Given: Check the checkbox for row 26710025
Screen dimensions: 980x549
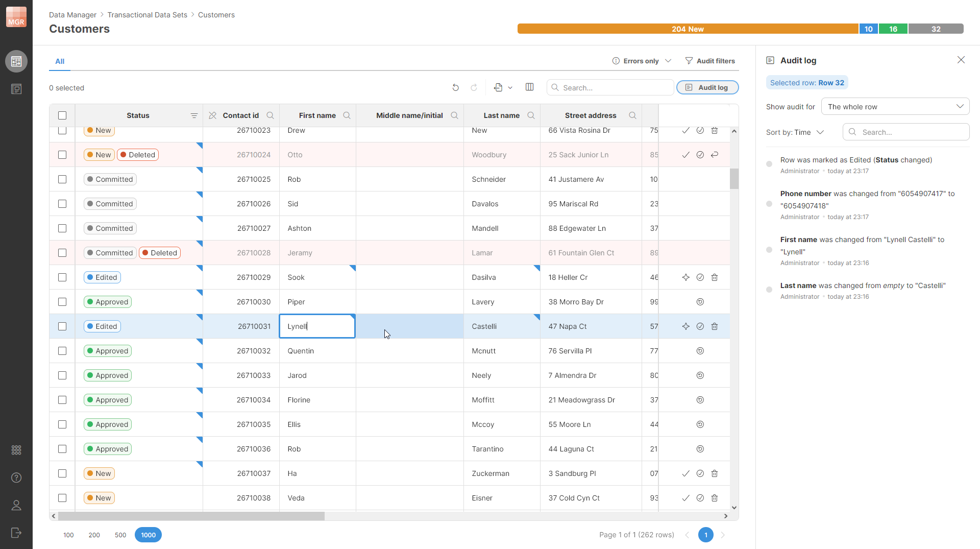Looking at the screenshot, I should click(x=62, y=179).
